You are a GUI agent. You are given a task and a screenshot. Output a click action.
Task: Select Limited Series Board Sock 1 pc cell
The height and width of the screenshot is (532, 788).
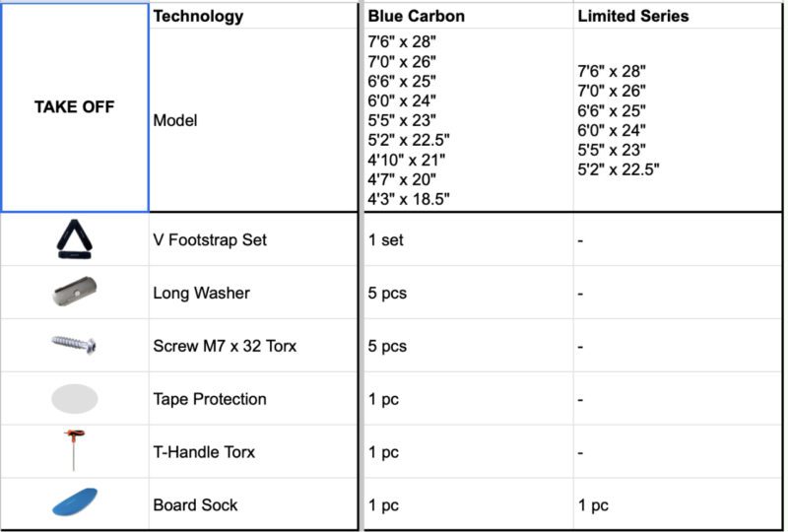(680, 505)
